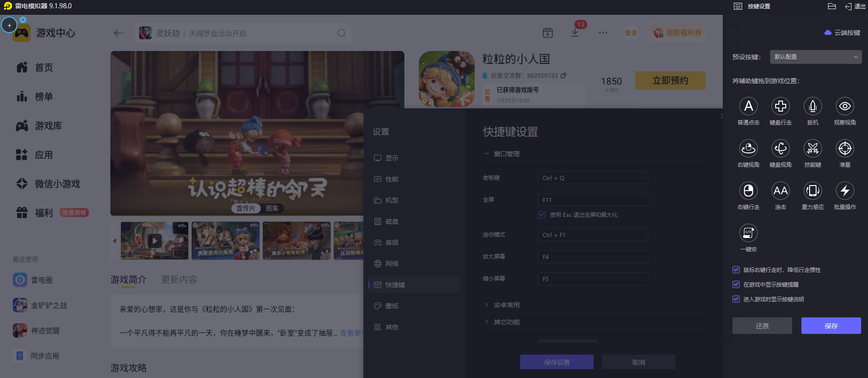The image size is (868, 378).
Task: Select the 观察视角 view eye icon
Action: pos(845,106)
